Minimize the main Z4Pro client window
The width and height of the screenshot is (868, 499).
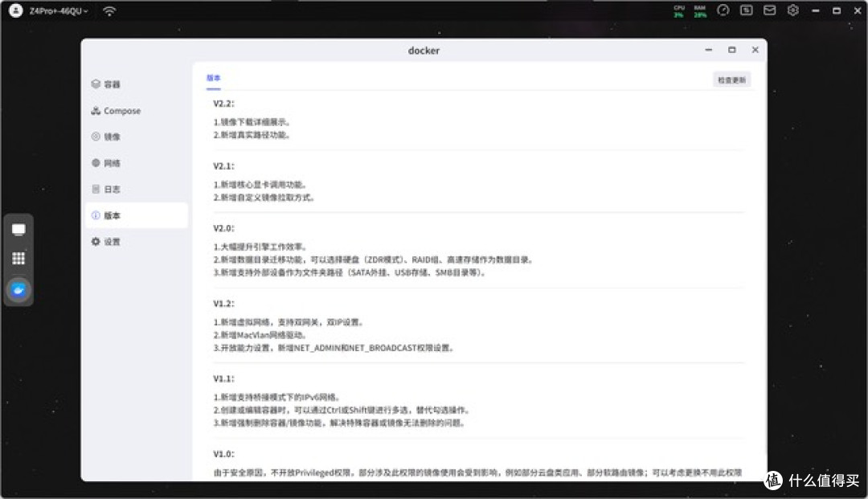(x=816, y=10)
